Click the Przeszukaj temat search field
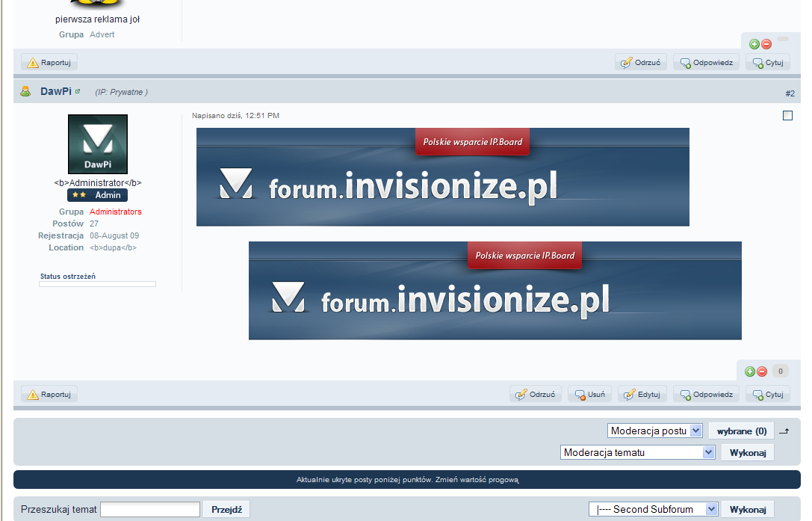The height and width of the screenshot is (521, 812). tap(150, 509)
